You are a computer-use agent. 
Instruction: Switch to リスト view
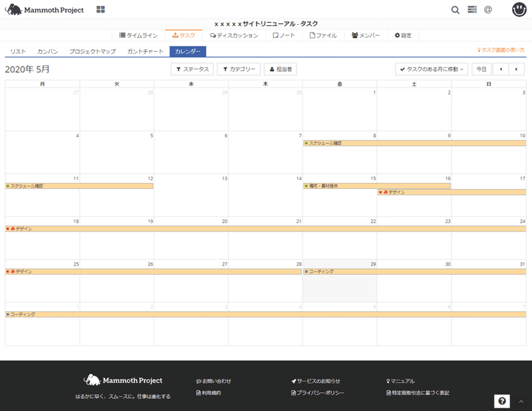click(18, 51)
